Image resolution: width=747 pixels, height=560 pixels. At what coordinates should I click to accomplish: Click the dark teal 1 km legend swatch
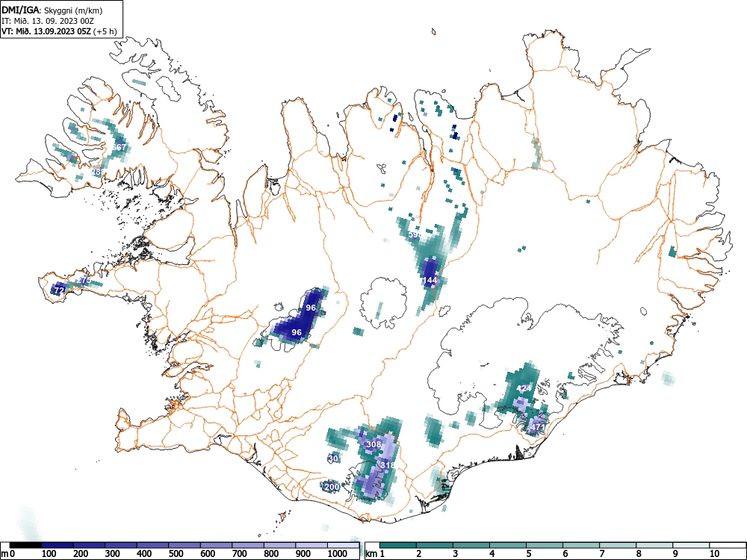coord(398,545)
